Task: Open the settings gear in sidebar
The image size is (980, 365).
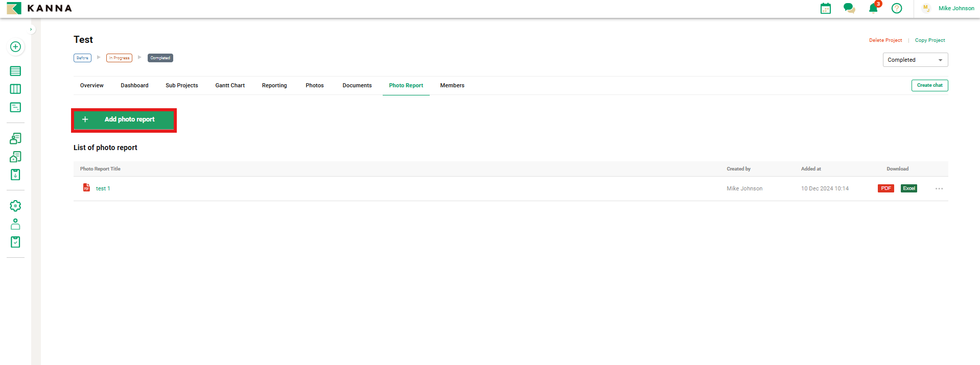Action: pos(15,206)
